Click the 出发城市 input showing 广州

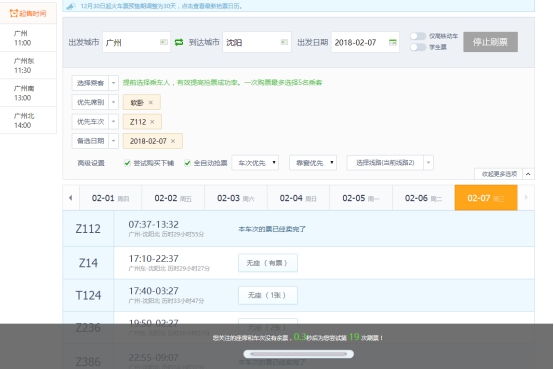click(x=136, y=42)
